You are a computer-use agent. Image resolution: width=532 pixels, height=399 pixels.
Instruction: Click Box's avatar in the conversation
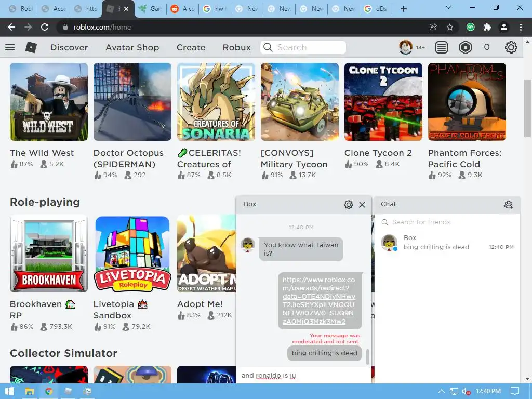(248, 245)
